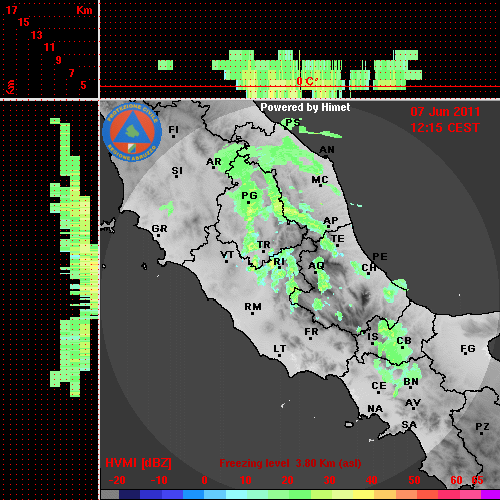Click the Firenze (FI) city marker
The height and width of the screenshot is (500, 500).
pyautogui.click(x=173, y=136)
